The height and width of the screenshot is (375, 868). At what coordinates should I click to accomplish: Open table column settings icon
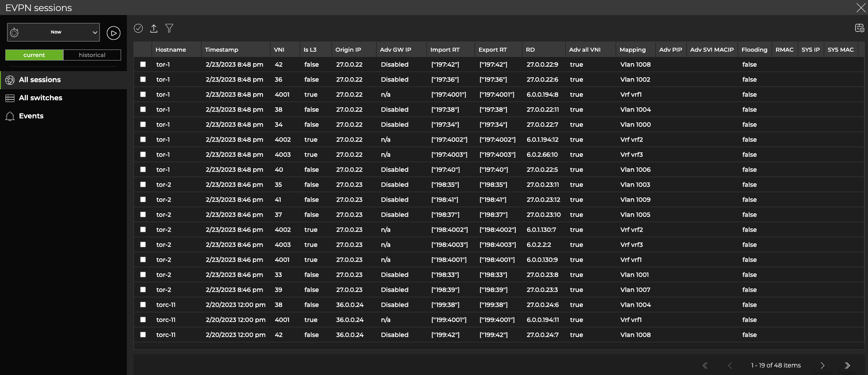click(x=859, y=28)
